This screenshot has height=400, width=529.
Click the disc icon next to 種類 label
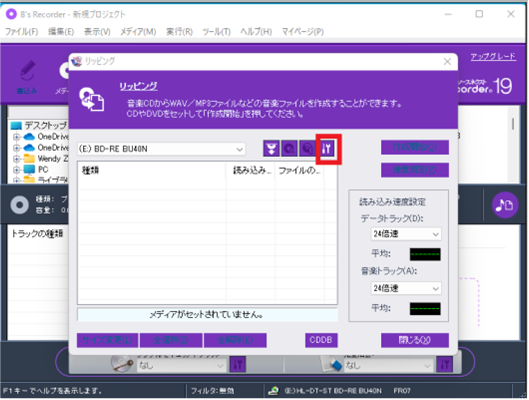click(19, 205)
